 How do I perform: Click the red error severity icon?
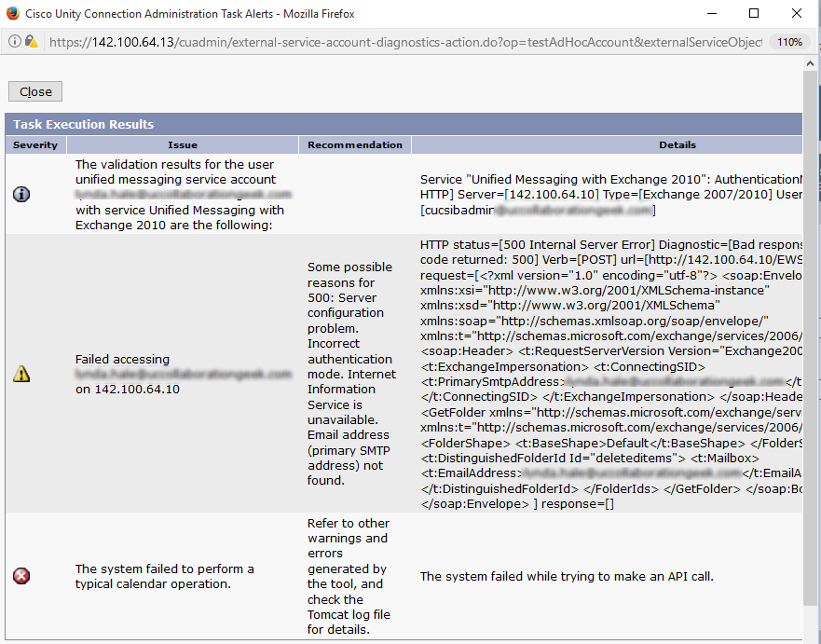coord(21,576)
